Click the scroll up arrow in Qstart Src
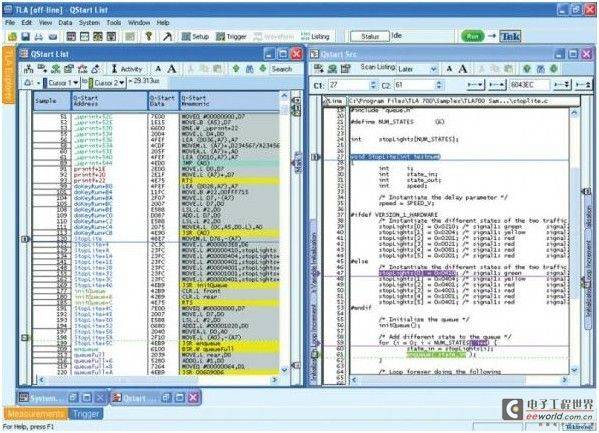Image resolution: width=599 pixels, height=433 pixels. point(574,113)
